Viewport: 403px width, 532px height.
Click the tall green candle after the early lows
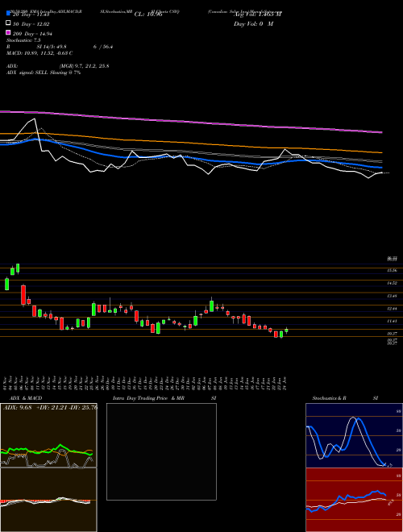pyautogui.click(x=94, y=310)
